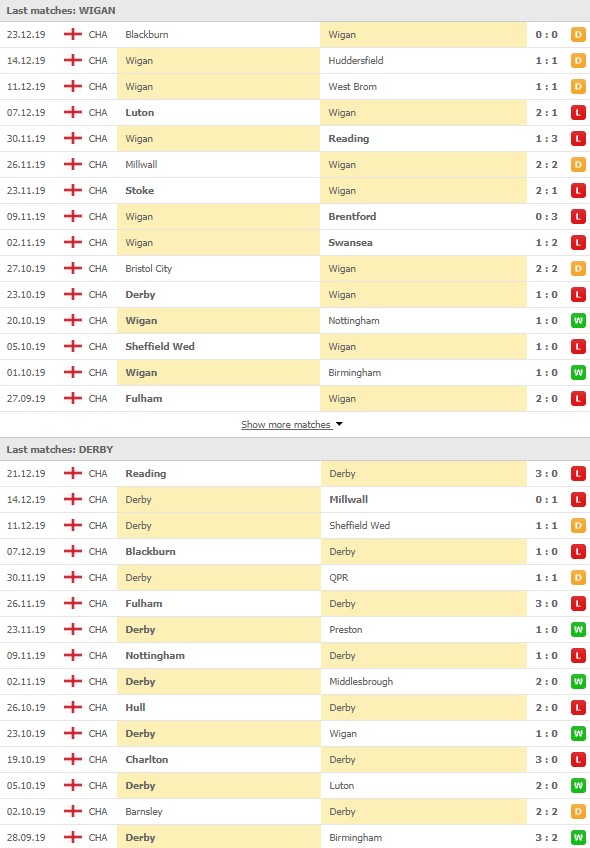
Task: Click the draw badge for Blackburn vs Wigan
Action: pyautogui.click(x=578, y=35)
